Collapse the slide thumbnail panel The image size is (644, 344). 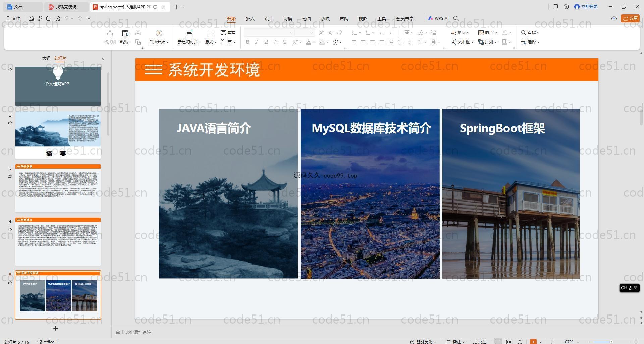point(103,58)
